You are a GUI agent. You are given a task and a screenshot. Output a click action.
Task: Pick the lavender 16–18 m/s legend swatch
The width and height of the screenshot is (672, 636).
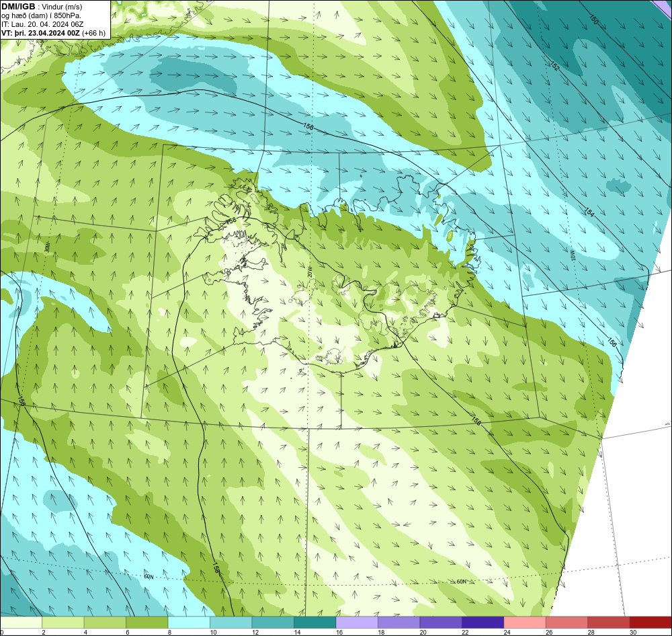[357, 623]
